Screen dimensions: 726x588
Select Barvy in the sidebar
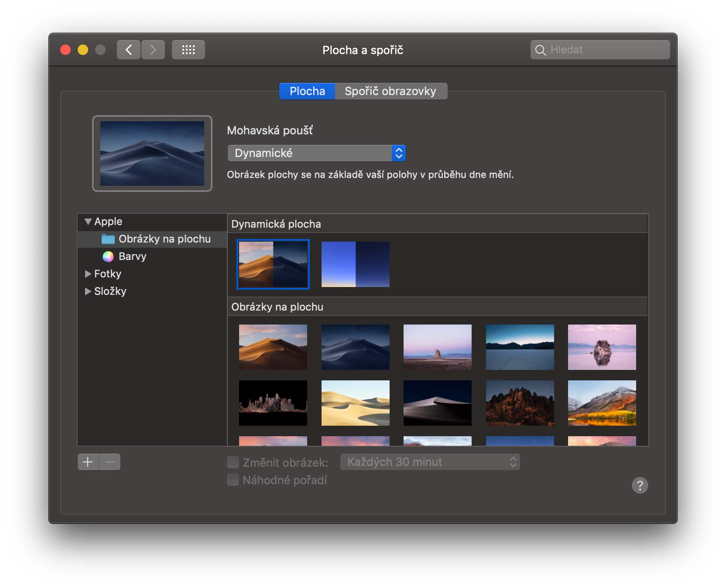click(152, 256)
